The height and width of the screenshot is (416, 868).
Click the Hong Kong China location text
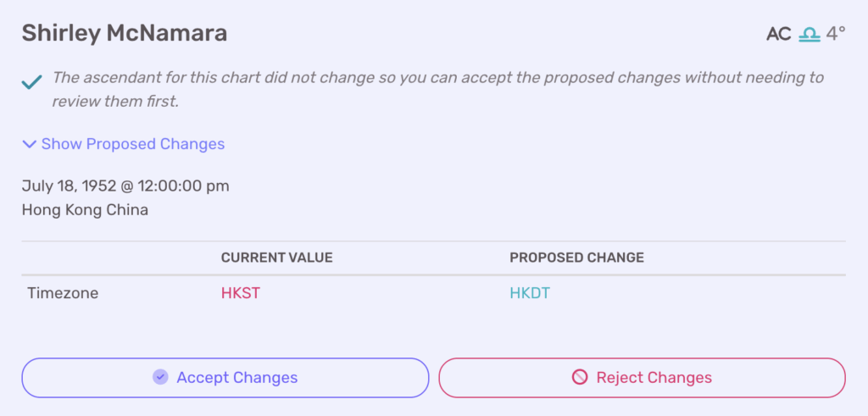coord(85,209)
